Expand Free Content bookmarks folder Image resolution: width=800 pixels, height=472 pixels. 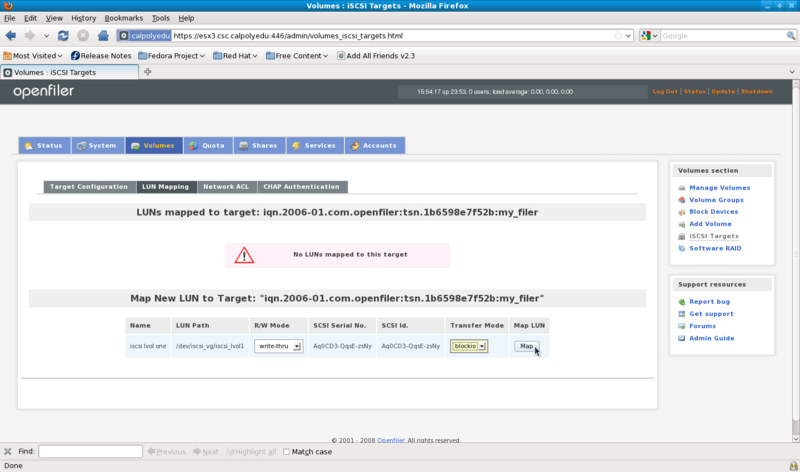click(x=297, y=56)
